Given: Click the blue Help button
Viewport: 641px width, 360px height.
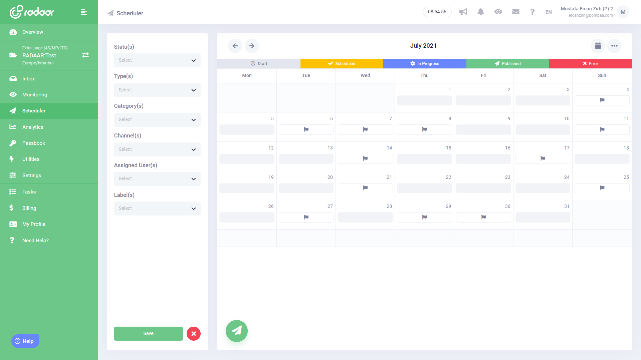Looking at the screenshot, I should pyautogui.click(x=25, y=341).
